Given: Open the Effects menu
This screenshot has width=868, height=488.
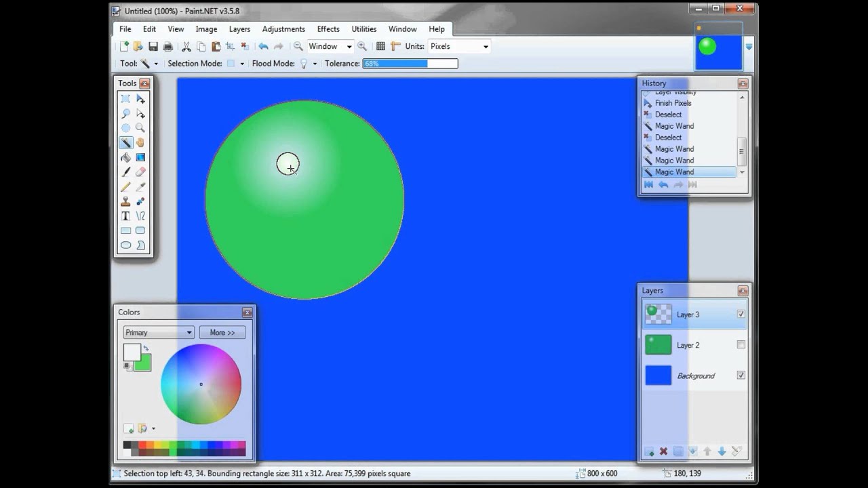Looking at the screenshot, I should (328, 29).
